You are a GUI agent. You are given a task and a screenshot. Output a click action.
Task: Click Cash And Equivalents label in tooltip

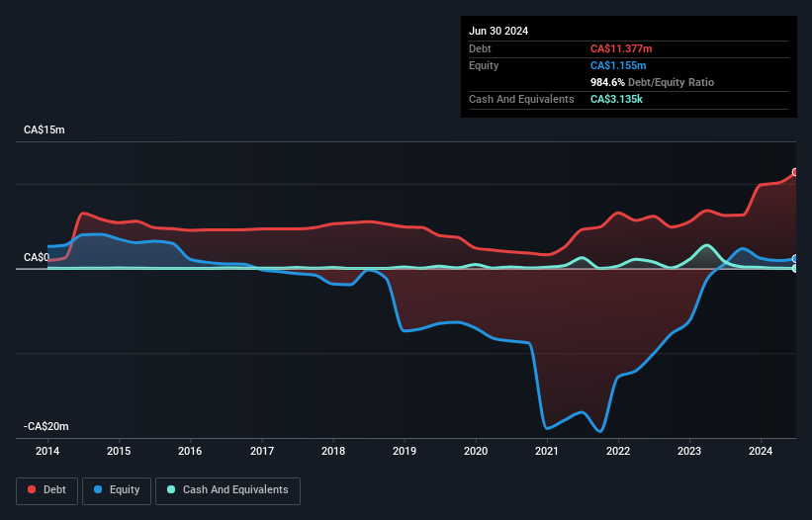click(521, 99)
